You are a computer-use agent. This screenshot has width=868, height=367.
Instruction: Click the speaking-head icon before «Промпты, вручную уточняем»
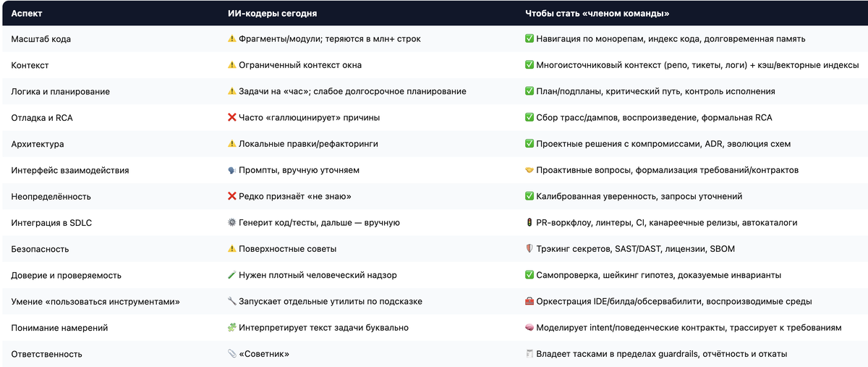[231, 170]
